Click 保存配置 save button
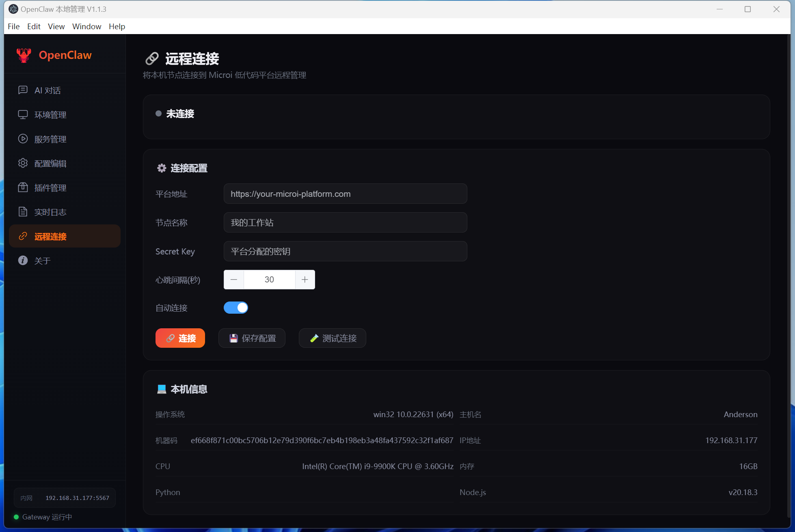Image resolution: width=795 pixels, height=532 pixels. point(252,338)
